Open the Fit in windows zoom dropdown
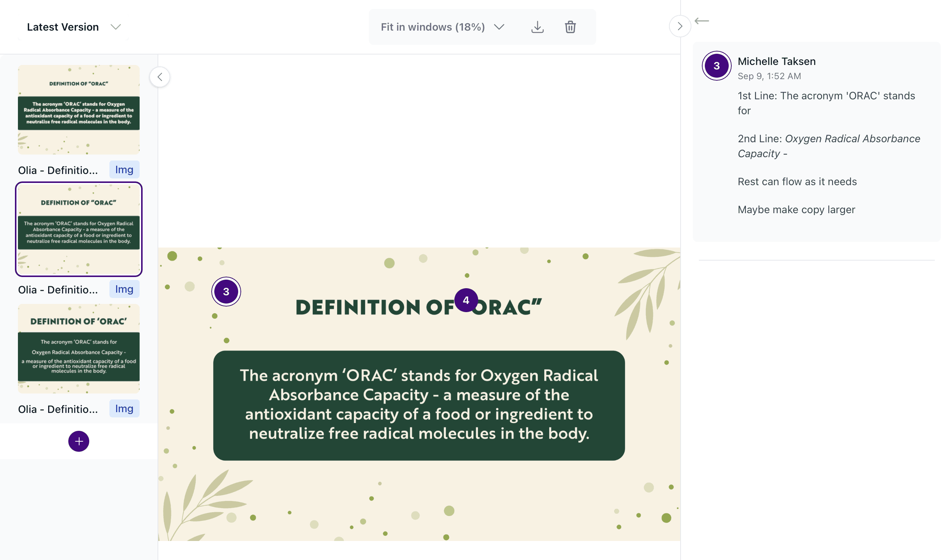Screen dimensions: 946x560 point(442,27)
